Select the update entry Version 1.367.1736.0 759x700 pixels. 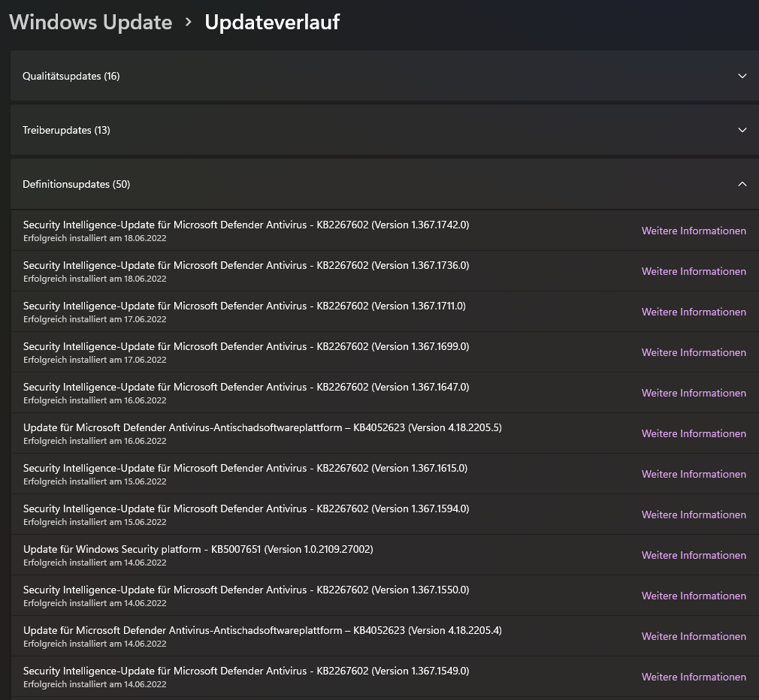(x=385, y=271)
